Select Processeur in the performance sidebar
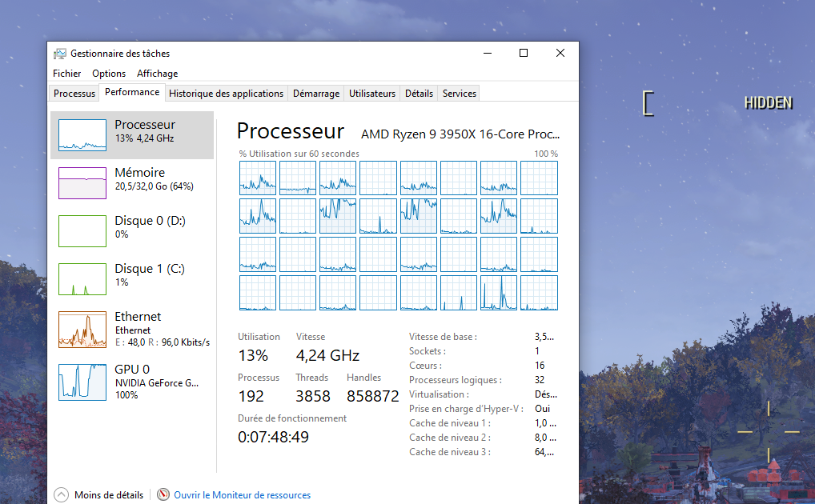This screenshot has width=815, height=504. click(x=132, y=135)
